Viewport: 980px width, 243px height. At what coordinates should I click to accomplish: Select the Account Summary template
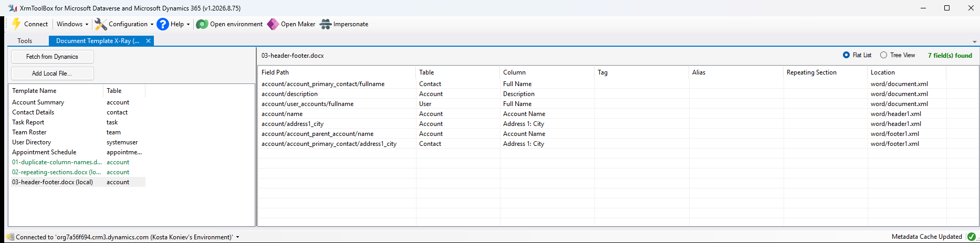[x=38, y=102]
